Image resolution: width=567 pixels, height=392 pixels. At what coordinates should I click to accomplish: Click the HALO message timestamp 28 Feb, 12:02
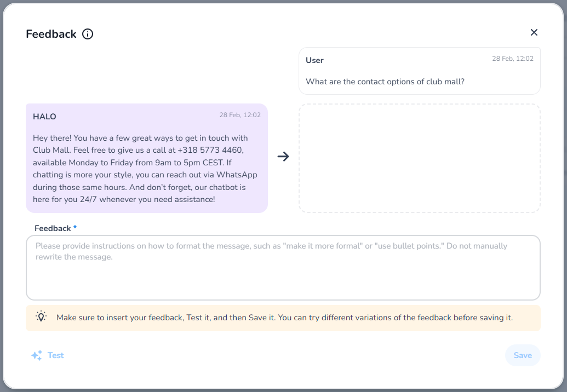[240, 115]
